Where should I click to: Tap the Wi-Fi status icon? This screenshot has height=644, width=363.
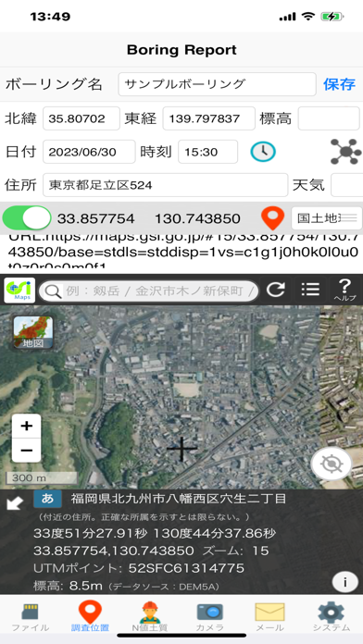(307, 17)
